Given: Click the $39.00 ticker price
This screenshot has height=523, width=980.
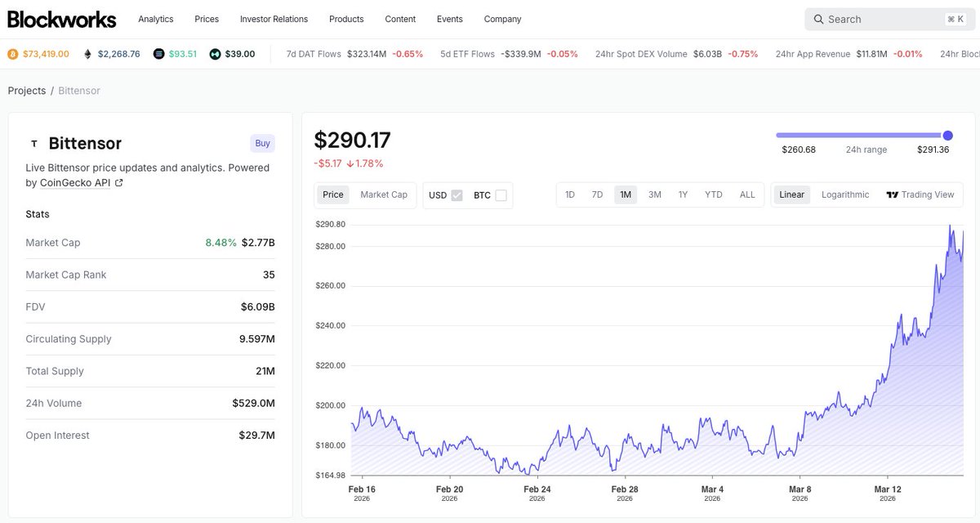Looking at the screenshot, I should 240,54.
